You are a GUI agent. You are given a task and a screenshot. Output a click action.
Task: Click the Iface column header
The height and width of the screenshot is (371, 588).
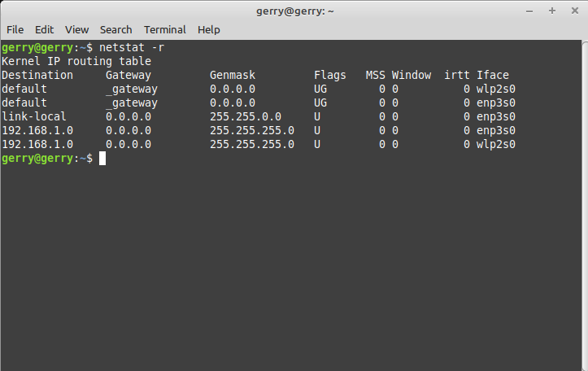point(493,76)
